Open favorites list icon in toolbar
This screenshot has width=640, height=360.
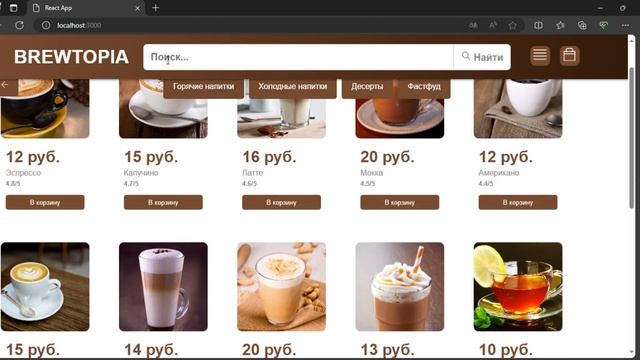pyautogui.click(x=560, y=25)
